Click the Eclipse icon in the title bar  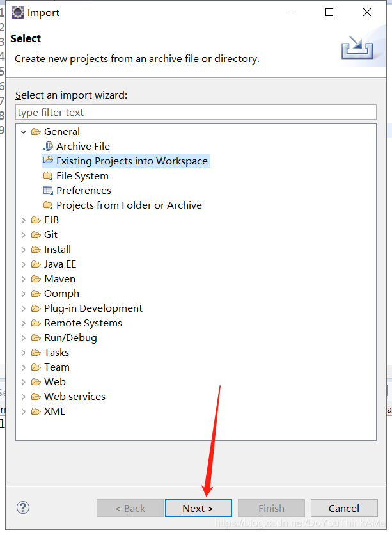[x=18, y=12]
